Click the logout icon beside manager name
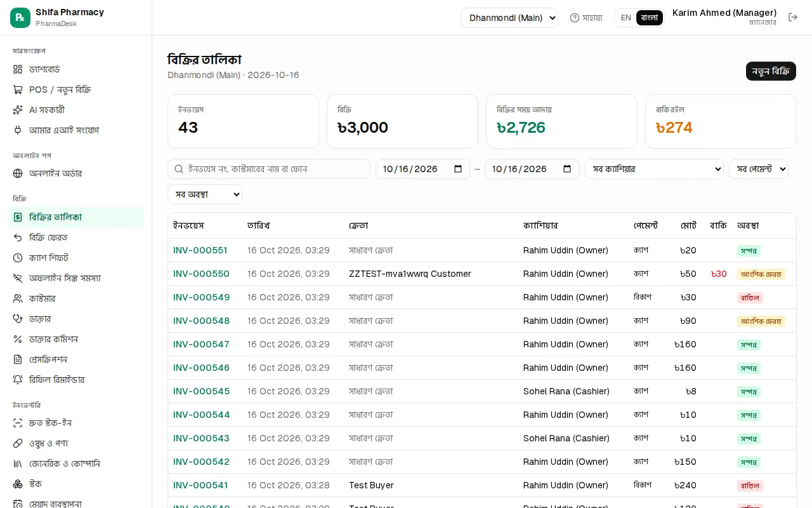 pyautogui.click(x=793, y=17)
